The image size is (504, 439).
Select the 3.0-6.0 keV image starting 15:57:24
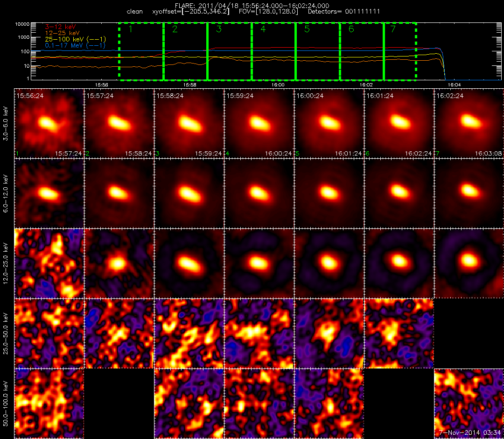click(x=119, y=123)
